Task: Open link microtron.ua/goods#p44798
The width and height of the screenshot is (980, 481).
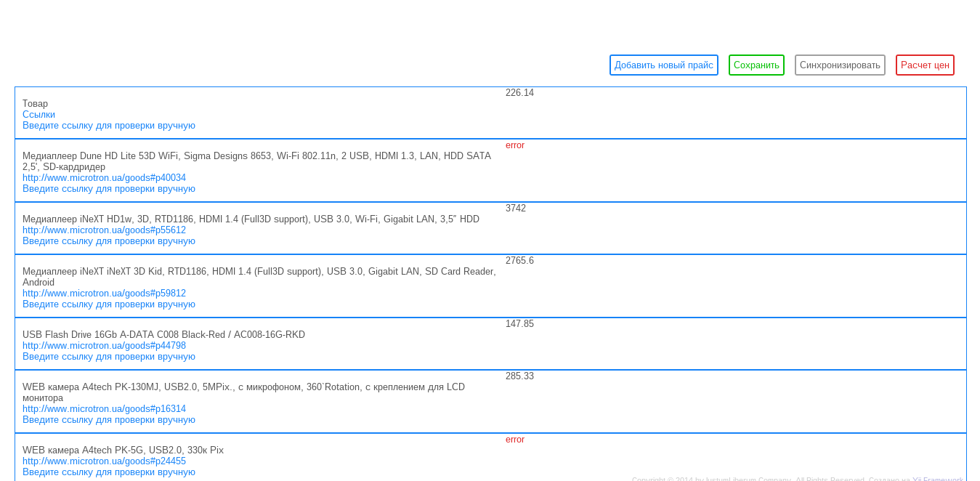Action: click(x=104, y=346)
